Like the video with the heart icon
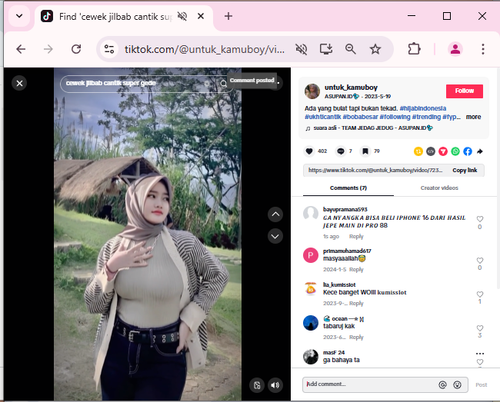 pos(309,151)
